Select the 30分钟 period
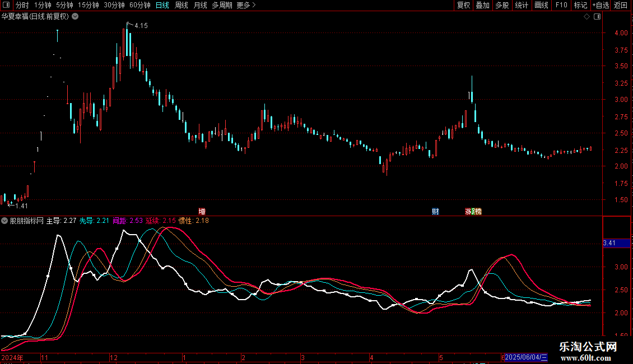Screen dimensions: 633x364 click(114, 5)
